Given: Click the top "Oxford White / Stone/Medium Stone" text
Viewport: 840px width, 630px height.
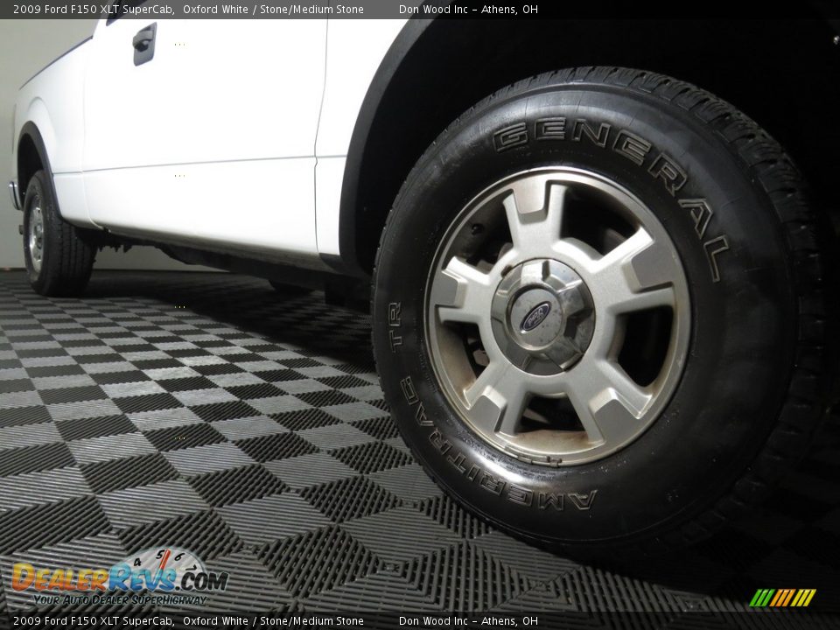Looking at the screenshot, I should click(x=273, y=9).
